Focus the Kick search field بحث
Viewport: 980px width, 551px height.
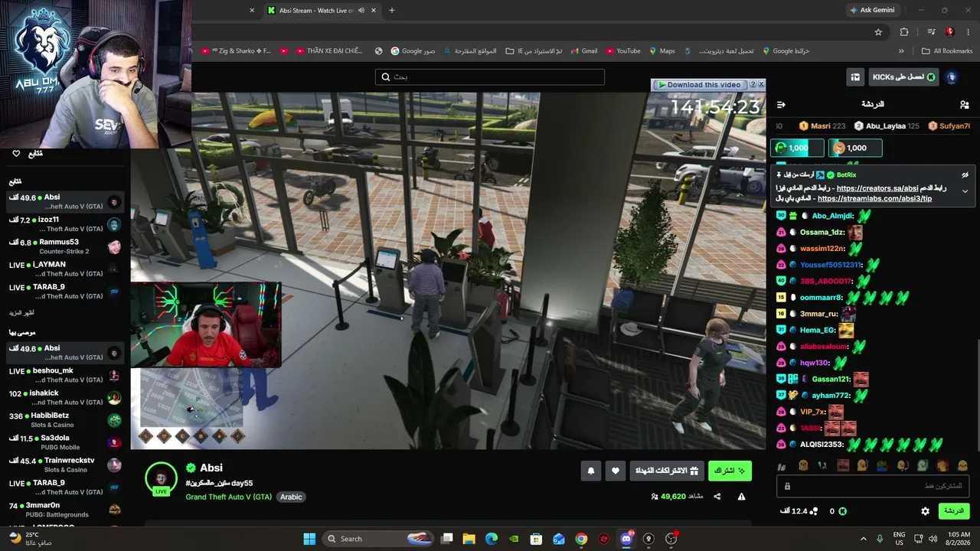(490, 77)
